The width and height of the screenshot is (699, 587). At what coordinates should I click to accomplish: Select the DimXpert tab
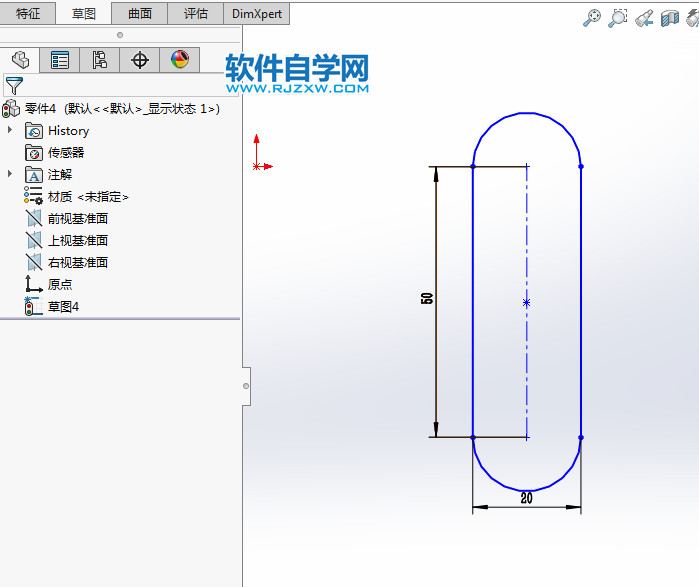pos(256,13)
